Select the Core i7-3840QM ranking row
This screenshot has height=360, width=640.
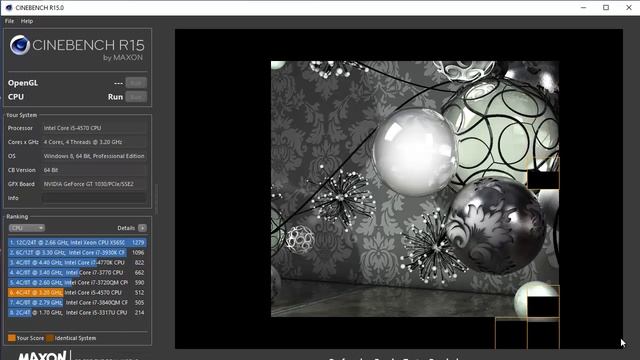[x=77, y=302]
